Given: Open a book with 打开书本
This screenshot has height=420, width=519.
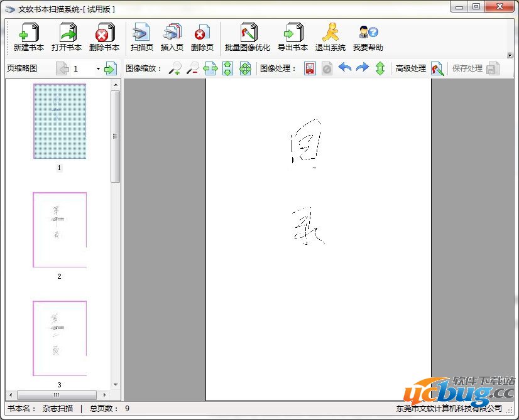Looking at the screenshot, I should 66,33.
